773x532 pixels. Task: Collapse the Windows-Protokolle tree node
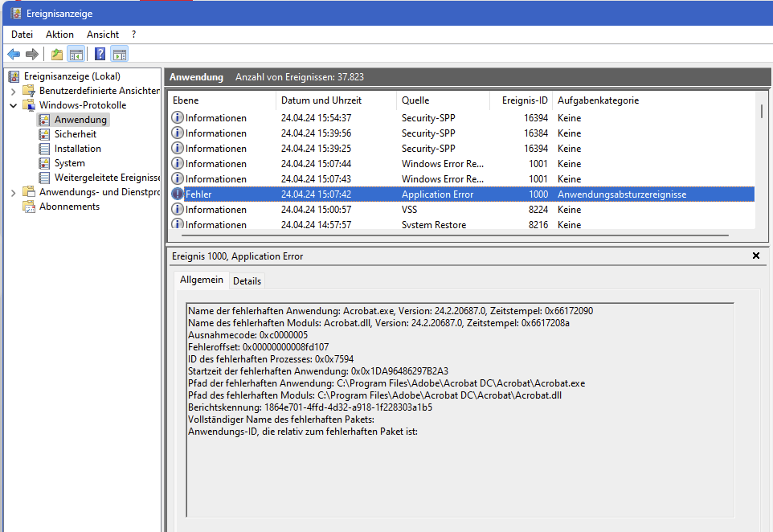point(13,105)
